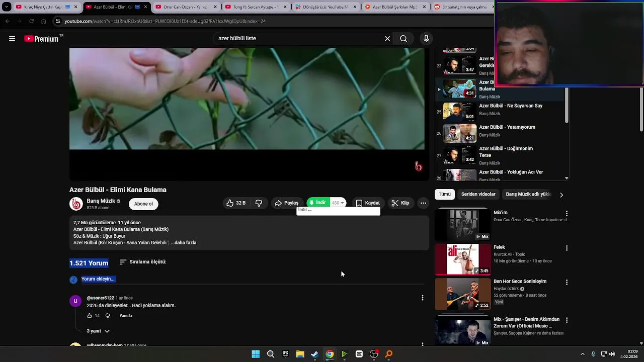
Task: Subscribe with Abone ol button
Action: click(143, 204)
